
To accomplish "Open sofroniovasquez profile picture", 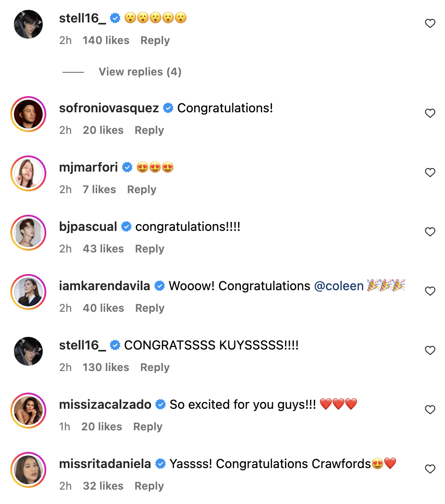I will coord(28,114).
